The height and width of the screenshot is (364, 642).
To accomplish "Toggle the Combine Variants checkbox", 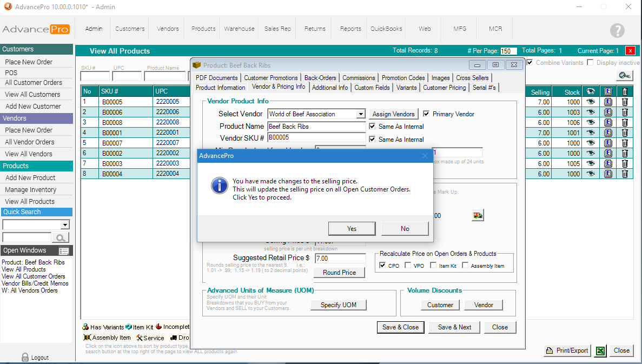I will 530,63.
